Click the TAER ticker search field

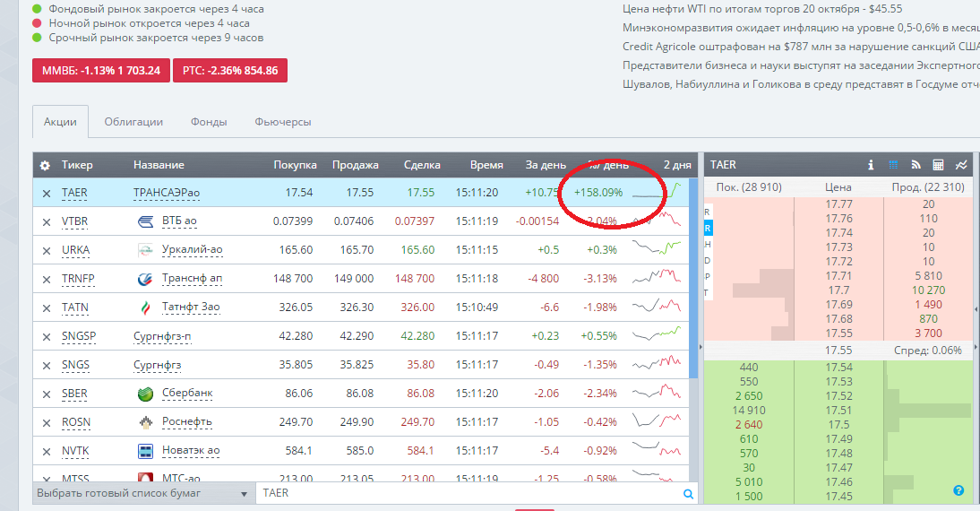(x=469, y=493)
